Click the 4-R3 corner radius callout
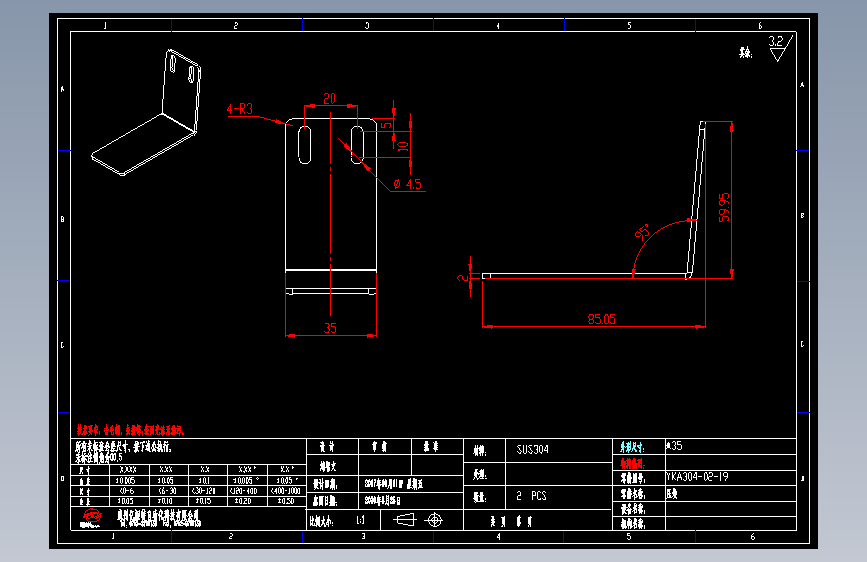Screen dimensions: 867x562 (x=239, y=109)
